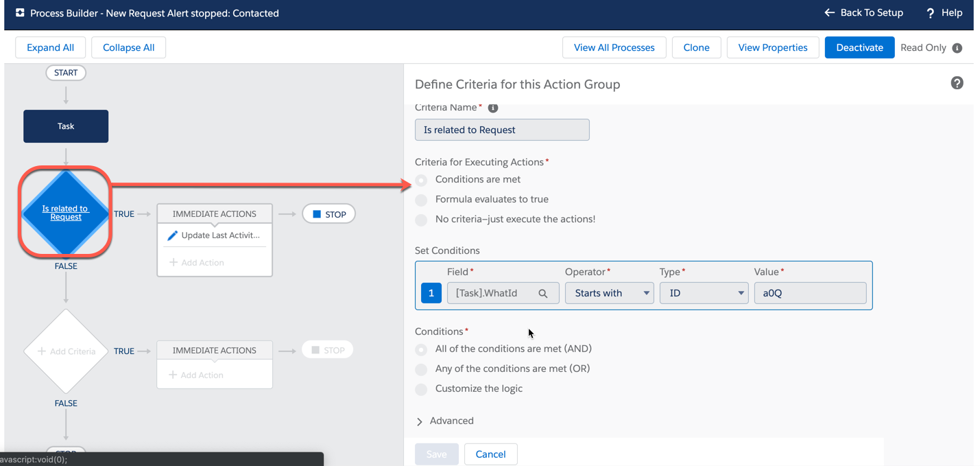Open View Properties for this process
This screenshot has width=980, height=466.
772,47
